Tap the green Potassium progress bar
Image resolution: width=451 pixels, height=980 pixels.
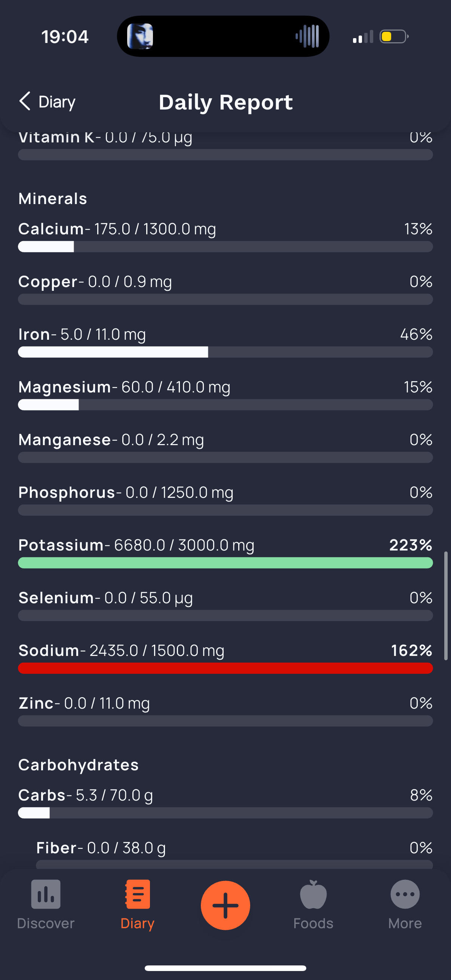(x=225, y=563)
